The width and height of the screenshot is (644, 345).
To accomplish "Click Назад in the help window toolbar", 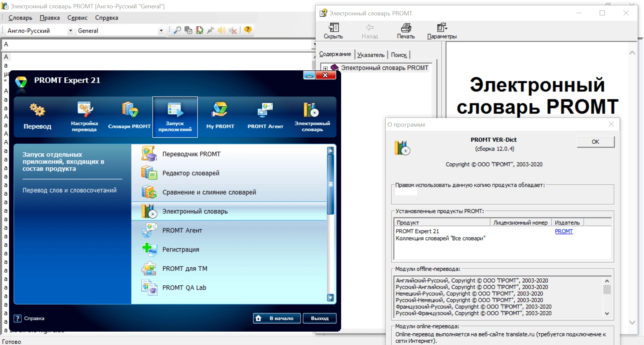I will point(370,31).
